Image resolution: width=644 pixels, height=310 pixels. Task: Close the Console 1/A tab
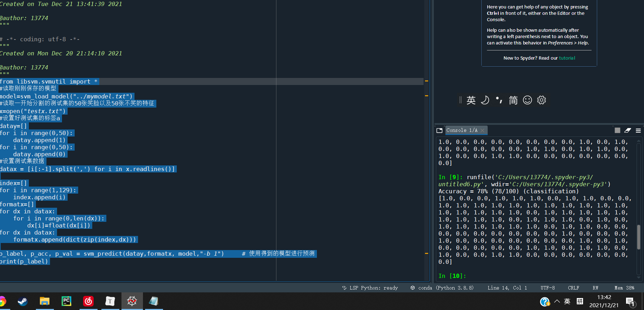point(483,130)
